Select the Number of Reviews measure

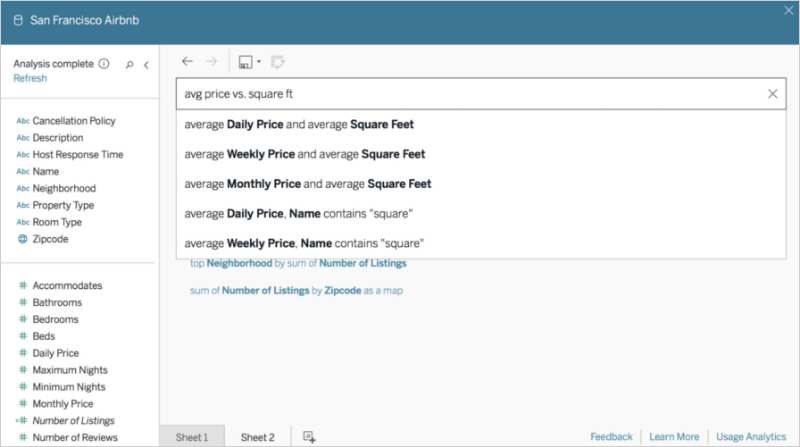click(75, 437)
